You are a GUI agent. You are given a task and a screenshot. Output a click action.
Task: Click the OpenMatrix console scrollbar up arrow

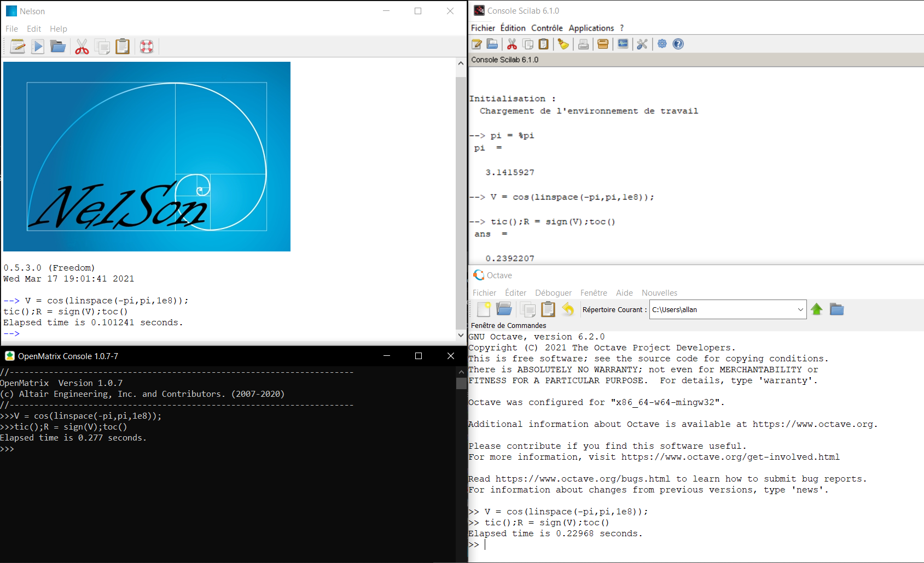tap(461, 372)
